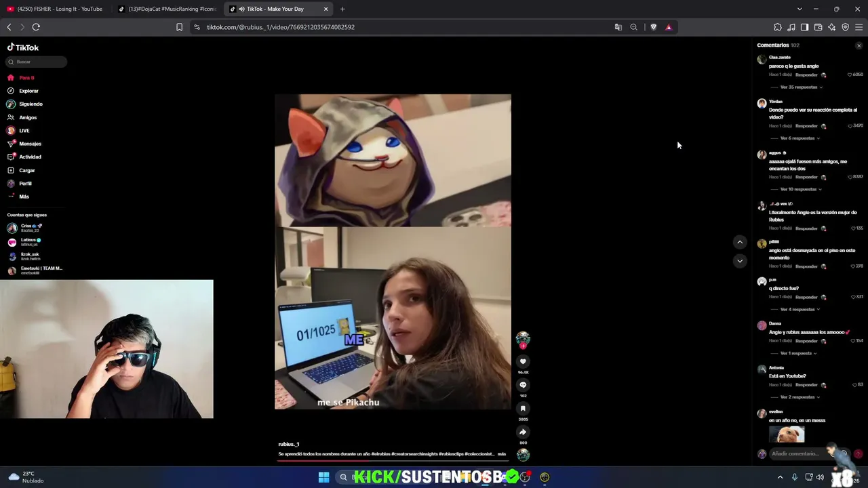Like the aggos comment
This screenshot has height=488, width=868.
click(x=850, y=177)
